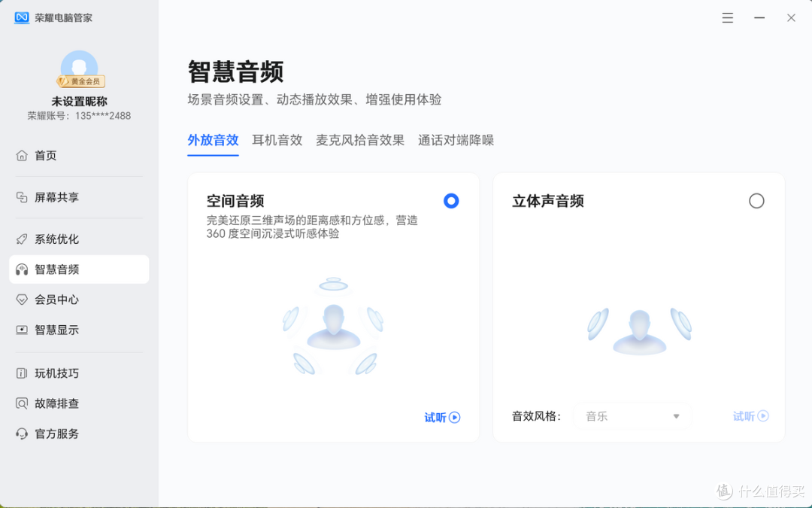Click the headphone icon beside 智慧音频
This screenshot has height=508, width=812.
point(22,269)
